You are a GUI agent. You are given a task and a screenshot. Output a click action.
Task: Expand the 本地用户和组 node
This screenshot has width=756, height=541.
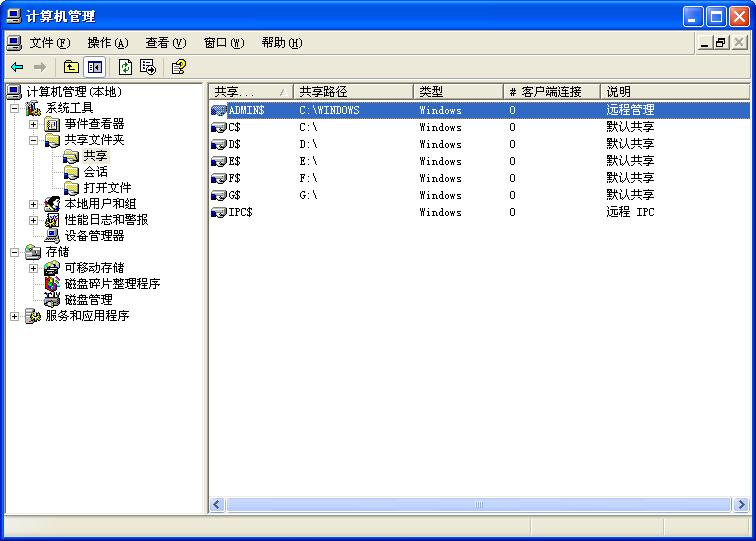[33, 204]
